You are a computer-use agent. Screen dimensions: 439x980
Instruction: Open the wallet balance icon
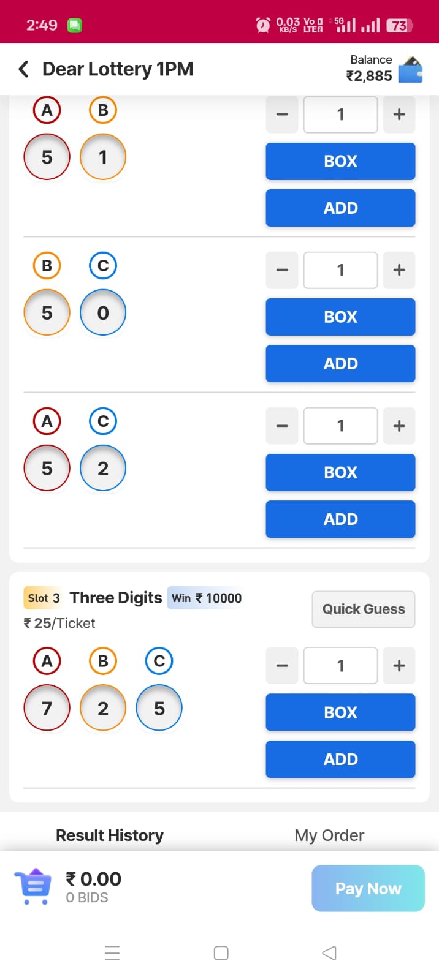pos(410,70)
